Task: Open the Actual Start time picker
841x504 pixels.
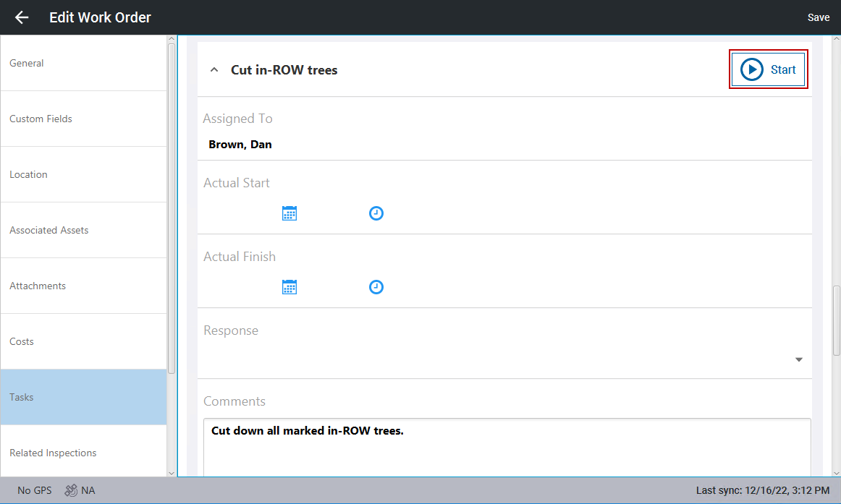Action: pos(376,213)
